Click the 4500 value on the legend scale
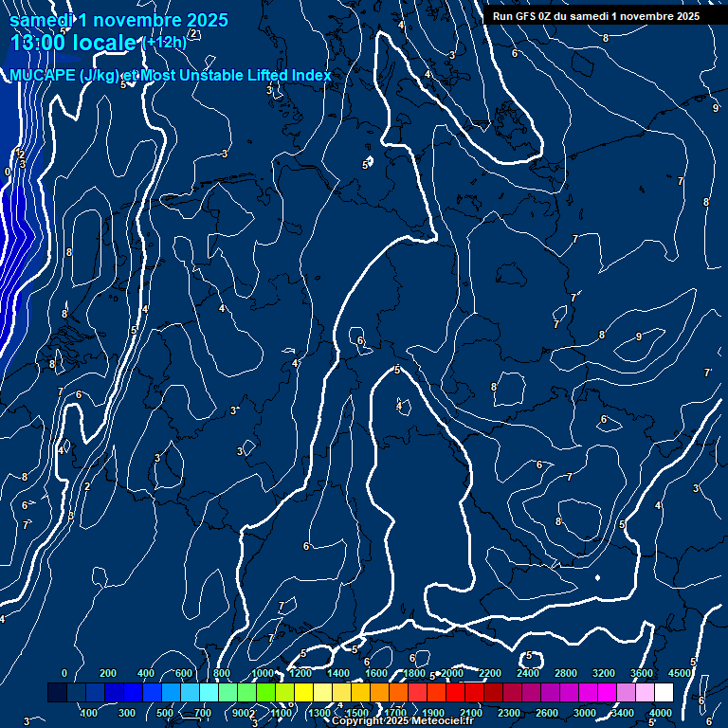728x728 pixels. [679, 673]
